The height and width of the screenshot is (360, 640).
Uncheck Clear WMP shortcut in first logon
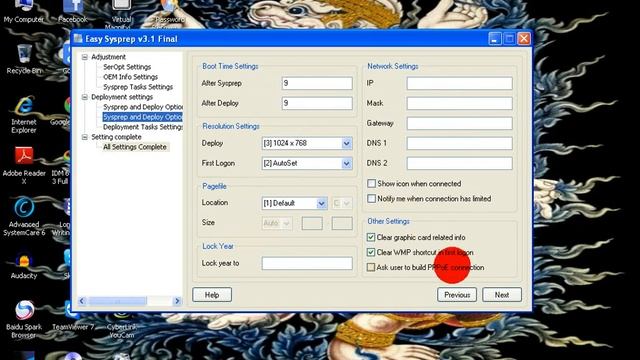[x=371, y=252]
